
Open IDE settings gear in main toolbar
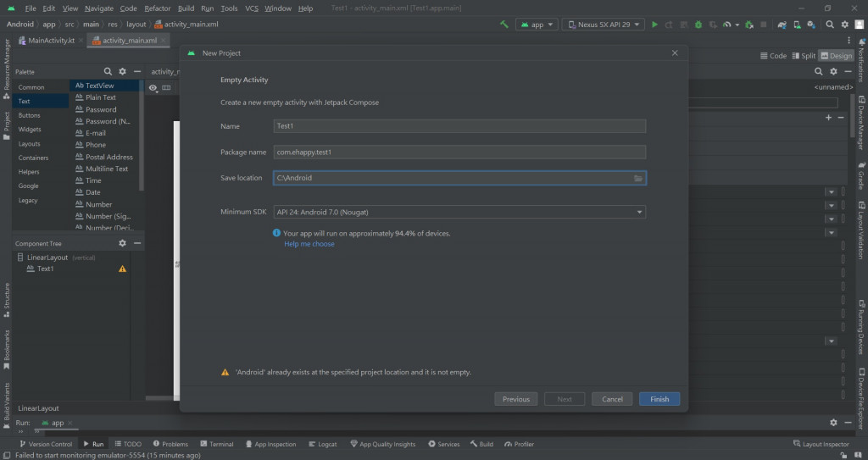[845, 25]
